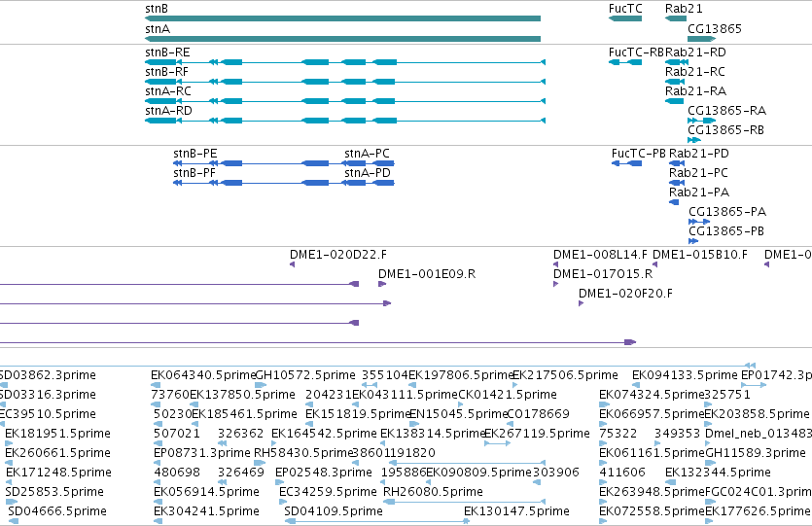Select clone end DME1-008L14.F

(x=600, y=255)
